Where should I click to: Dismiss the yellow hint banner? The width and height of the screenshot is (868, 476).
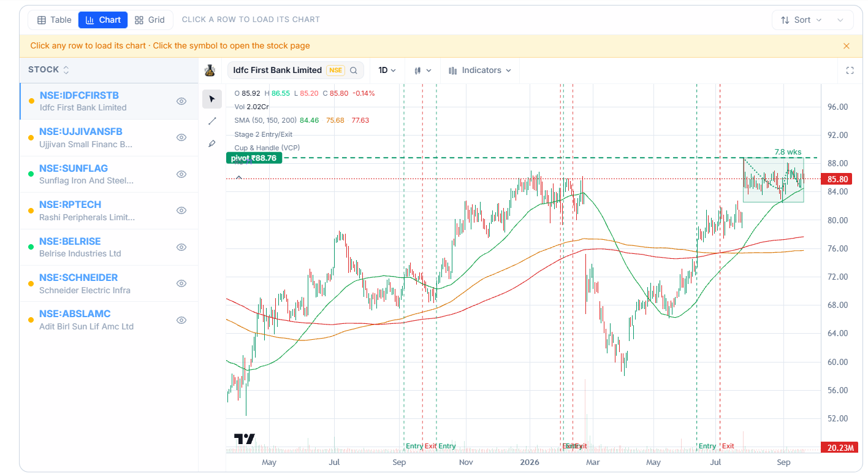pyautogui.click(x=847, y=46)
